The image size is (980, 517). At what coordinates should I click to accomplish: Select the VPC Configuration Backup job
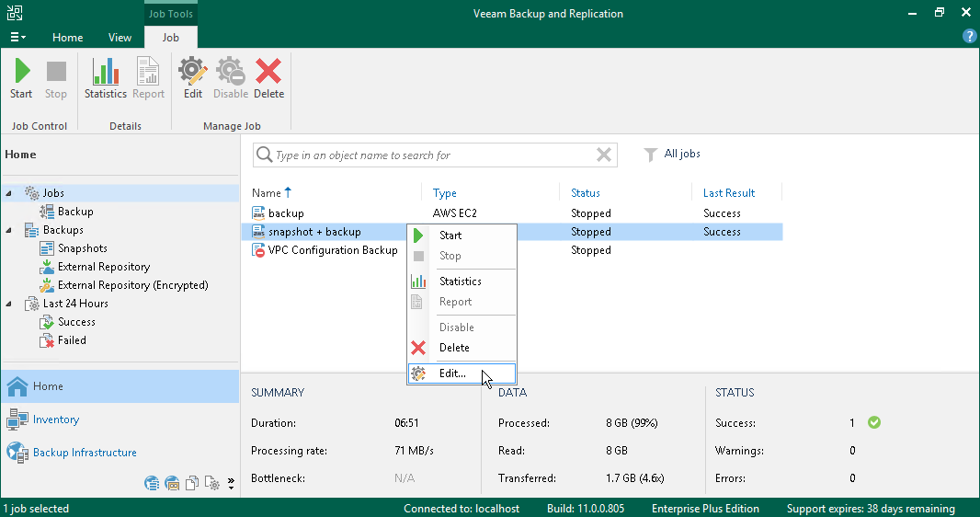(x=333, y=250)
